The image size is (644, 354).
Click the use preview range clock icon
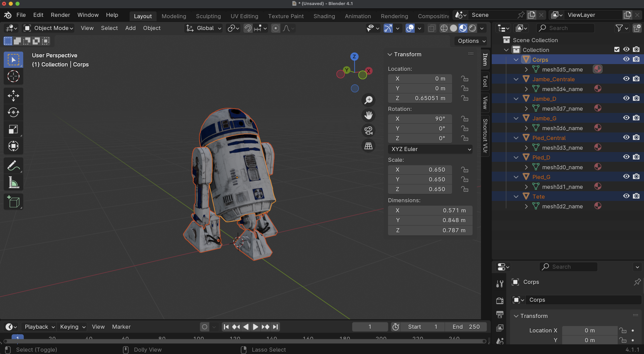click(x=396, y=327)
